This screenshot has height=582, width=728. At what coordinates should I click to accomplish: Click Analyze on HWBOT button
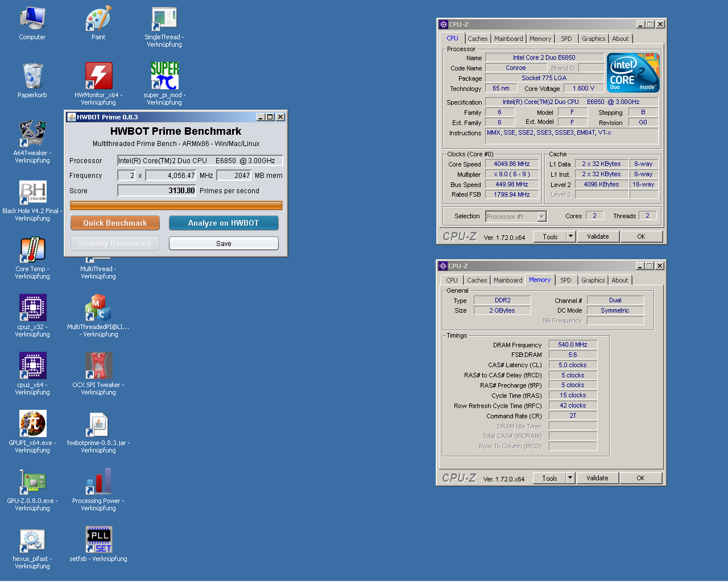pos(224,223)
